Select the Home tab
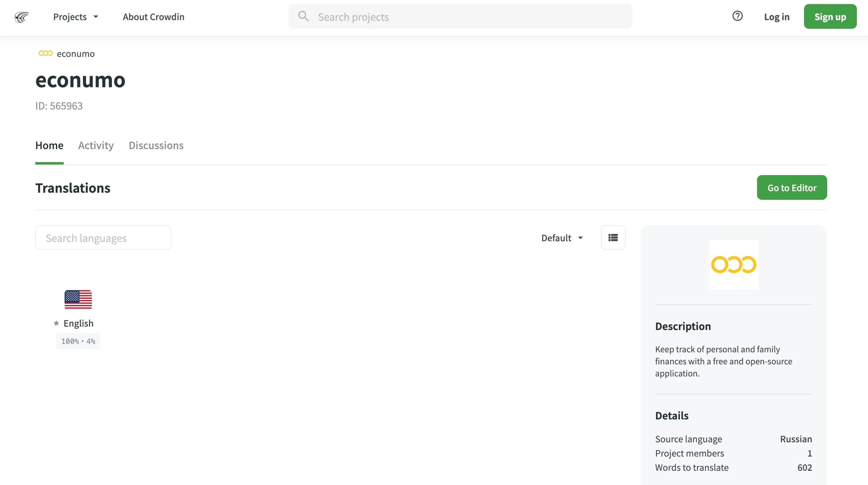Image resolution: width=868 pixels, height=485 pixels. pyautogui.click(x=49, y=145)
